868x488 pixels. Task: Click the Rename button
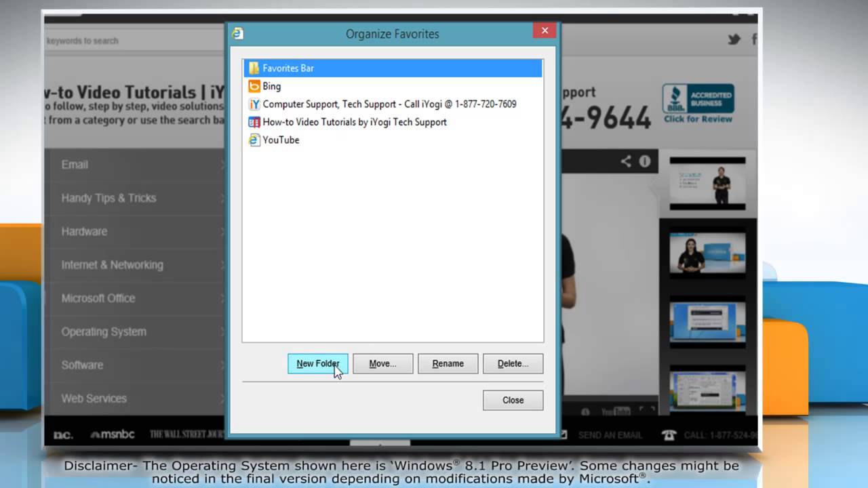click(448, 363)
